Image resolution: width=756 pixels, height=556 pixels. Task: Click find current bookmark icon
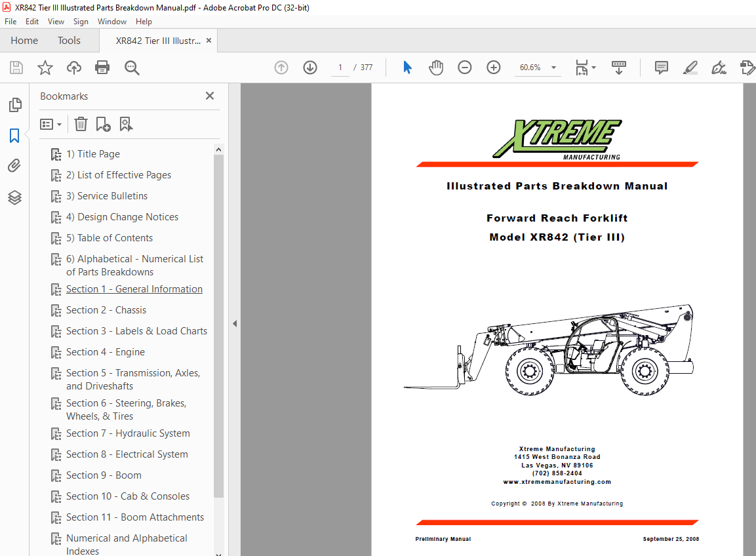[x=126, y=125]
